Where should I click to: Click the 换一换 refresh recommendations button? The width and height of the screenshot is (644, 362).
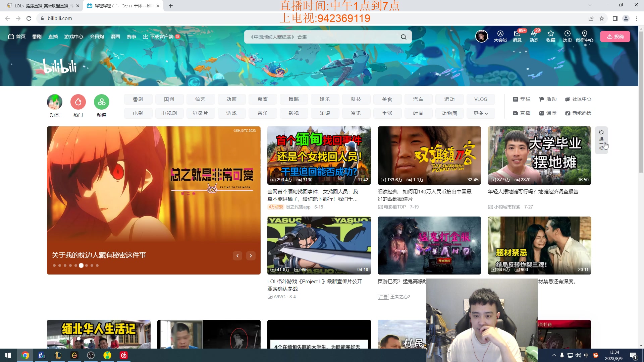(601, 140)
